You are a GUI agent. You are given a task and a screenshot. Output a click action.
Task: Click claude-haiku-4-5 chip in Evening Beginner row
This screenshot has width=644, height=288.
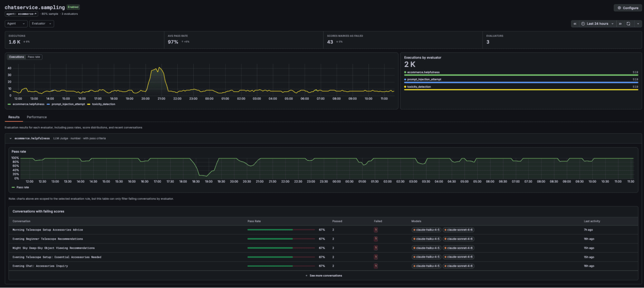(426, 239)
